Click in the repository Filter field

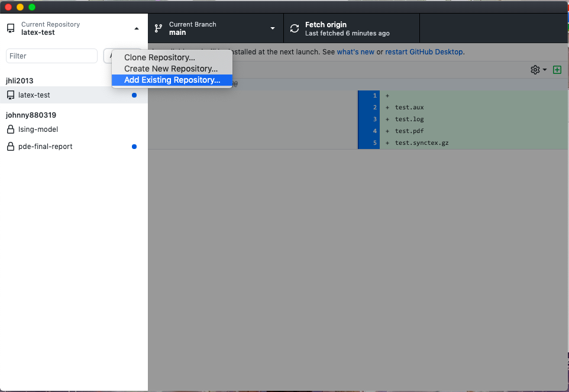pyautogui.click(x=51, y=56)
